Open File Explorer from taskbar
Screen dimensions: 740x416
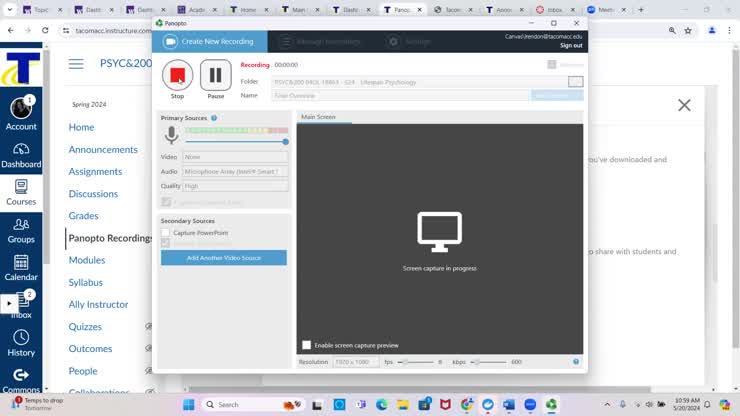[x=403, y=405]
